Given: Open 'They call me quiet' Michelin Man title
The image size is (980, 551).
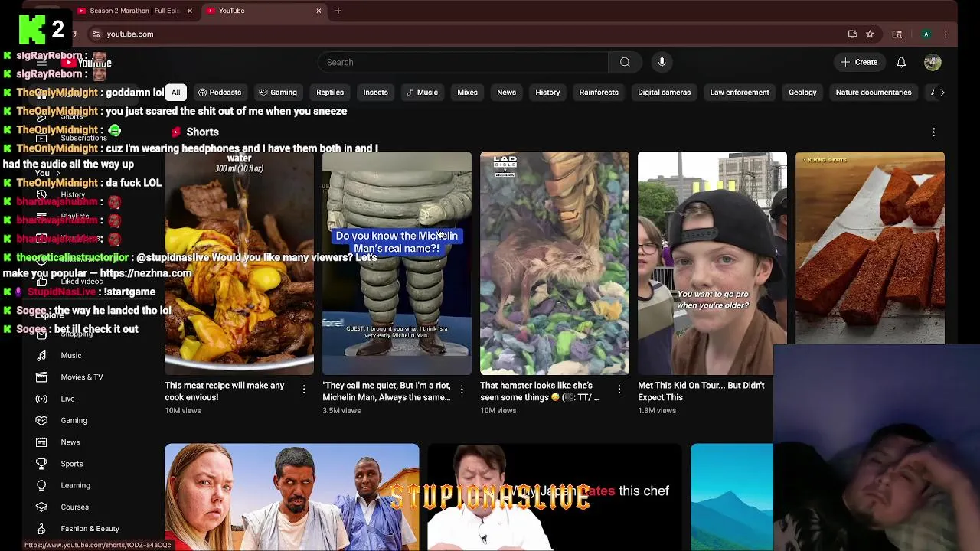Looking at the screenshot, I should click(387, 391).
